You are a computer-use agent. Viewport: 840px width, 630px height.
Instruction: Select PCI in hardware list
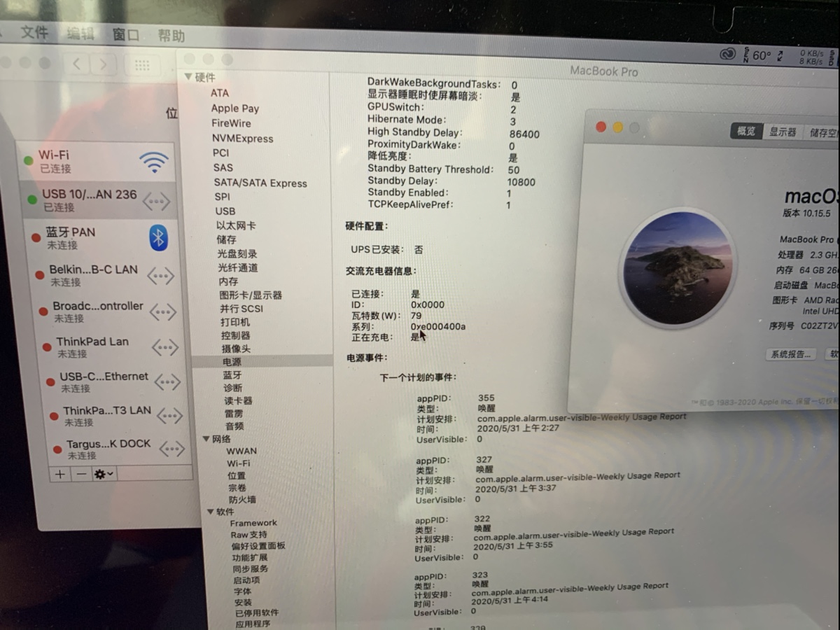[220, 153]
